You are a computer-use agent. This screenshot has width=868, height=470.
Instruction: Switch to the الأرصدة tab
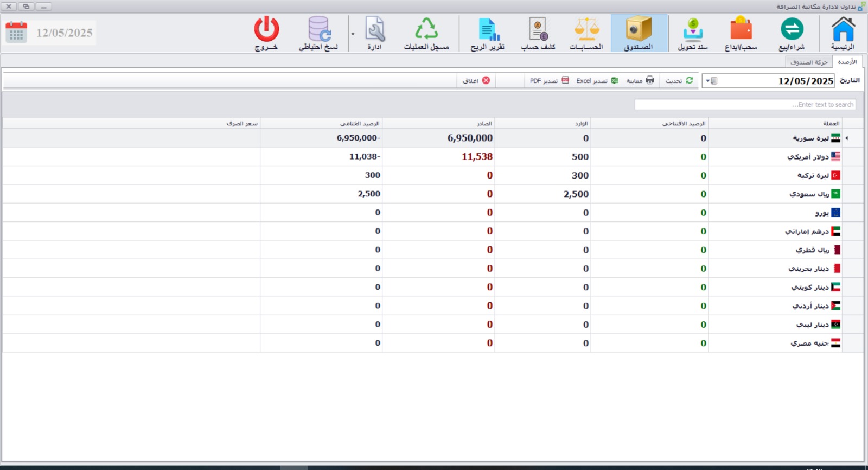tap(847, 62)
